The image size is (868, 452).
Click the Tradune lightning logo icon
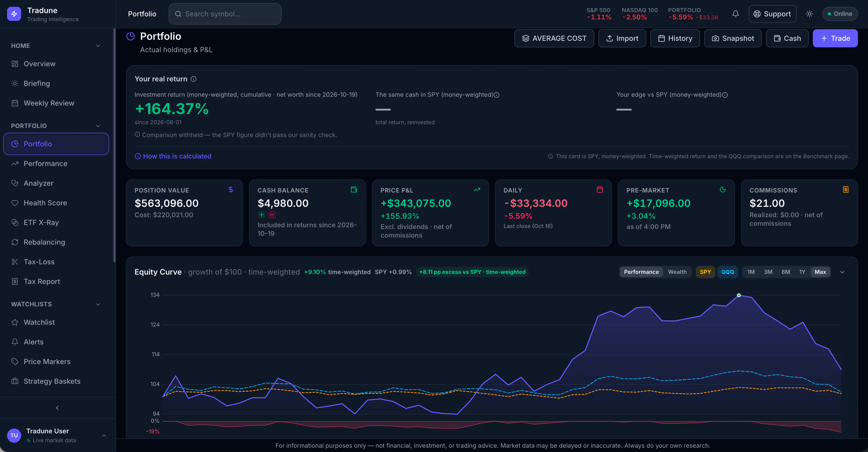tap(14, 14)
